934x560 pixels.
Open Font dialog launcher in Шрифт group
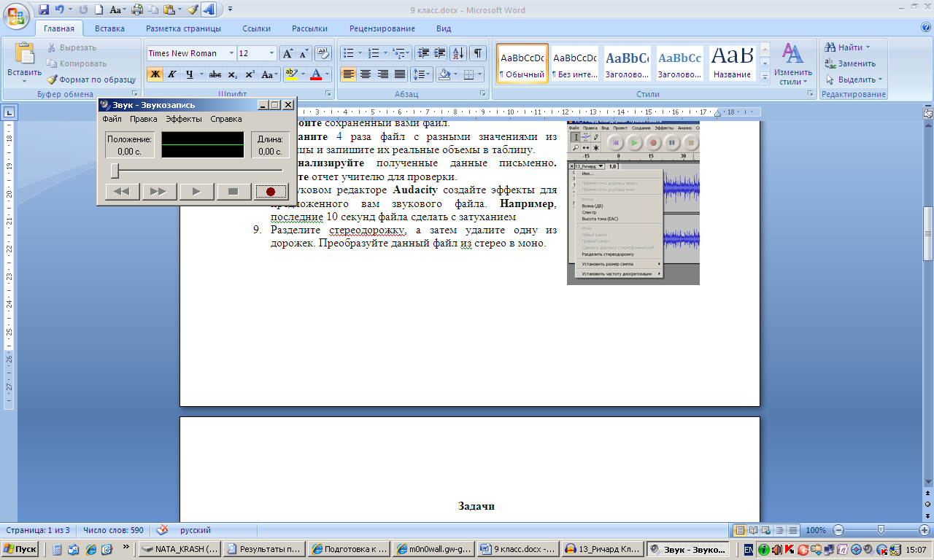(326, 94)
